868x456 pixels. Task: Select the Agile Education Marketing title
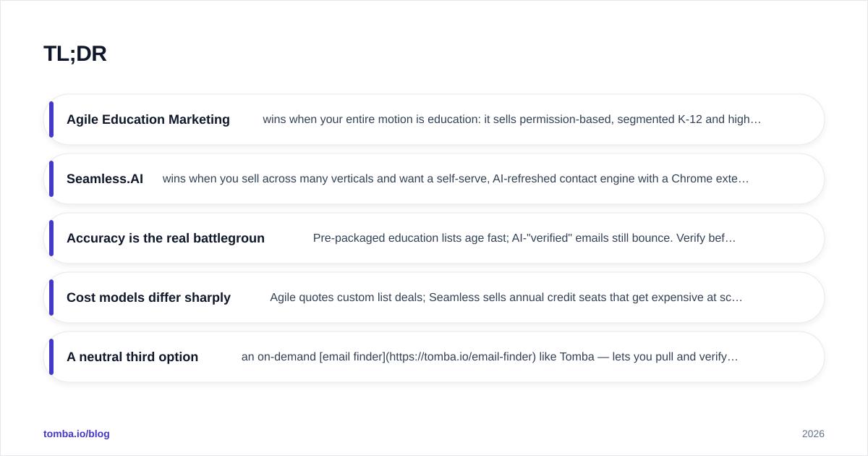click(x=148, y=119)
